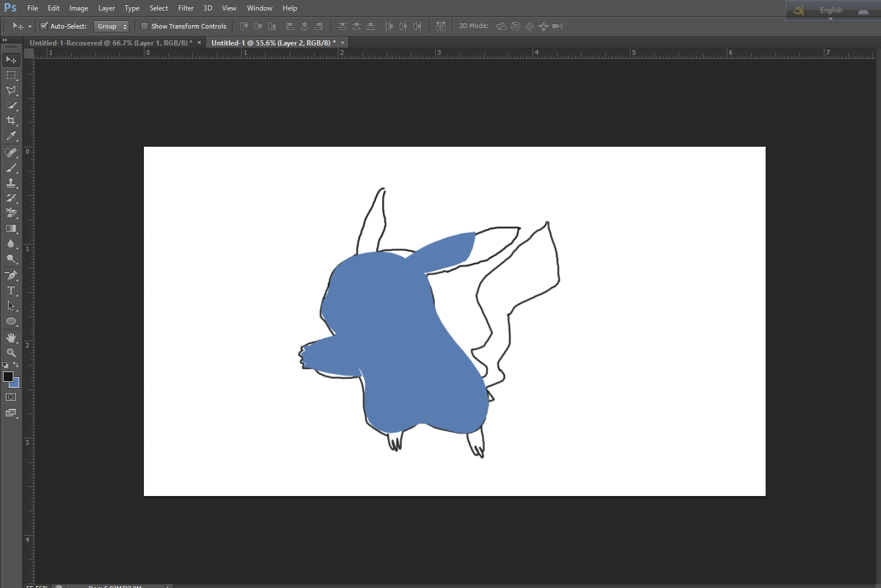The height and width of the screenshot is (588, 881).
Task: Open the Filter menu
Action: coord(186,8)
